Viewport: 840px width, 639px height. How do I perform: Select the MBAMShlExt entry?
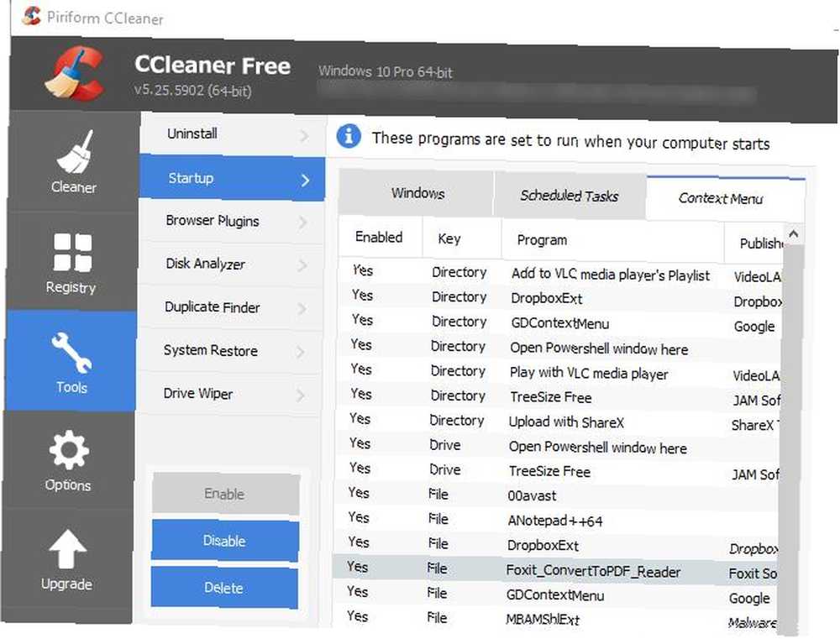click(x=553, y=620)
